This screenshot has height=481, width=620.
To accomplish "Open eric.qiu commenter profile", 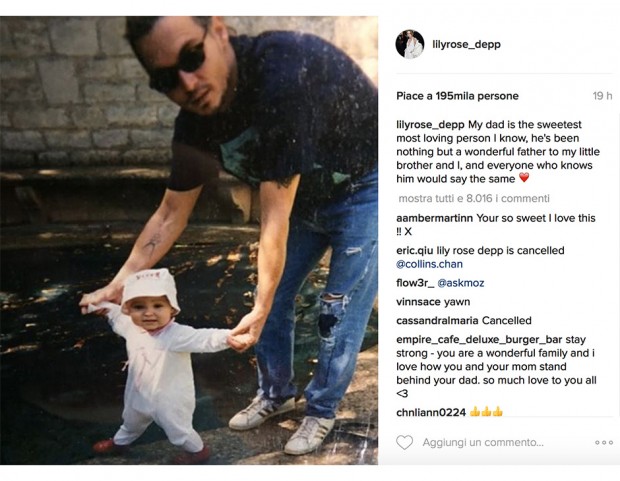I will point(415,251).
